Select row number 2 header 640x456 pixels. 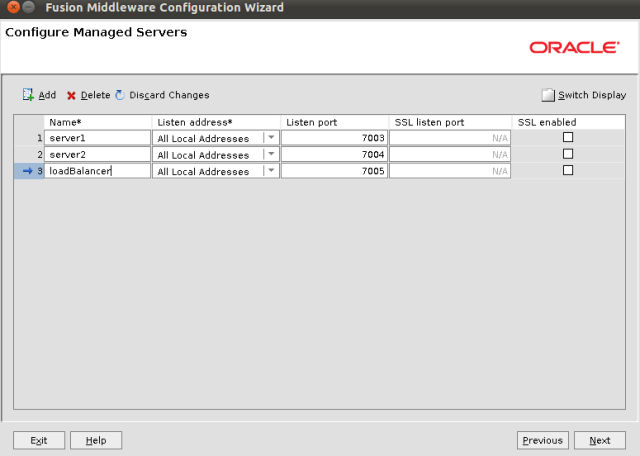[29, 154]
